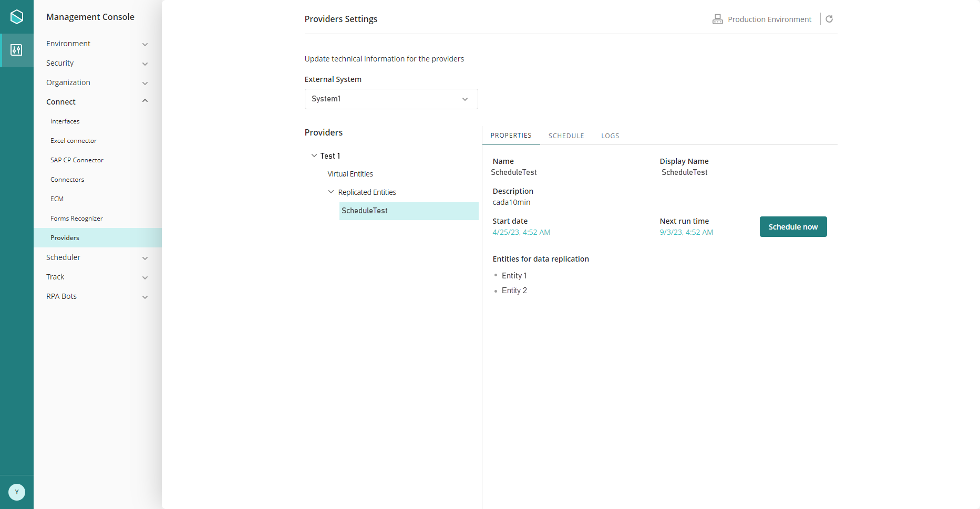Switch to the Properties tab
Viewport: 980px width, 509px height.
pyautogui.click(x=511, y=136)
